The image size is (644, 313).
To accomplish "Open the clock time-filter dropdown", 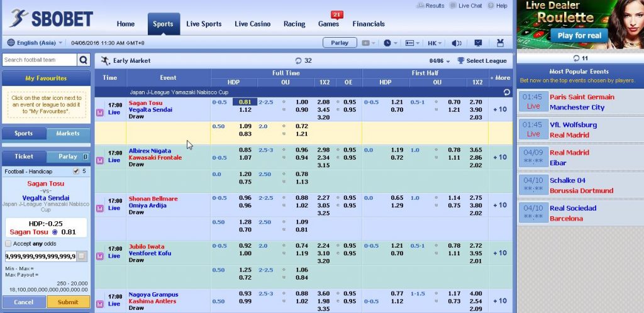I will point(390,43).
